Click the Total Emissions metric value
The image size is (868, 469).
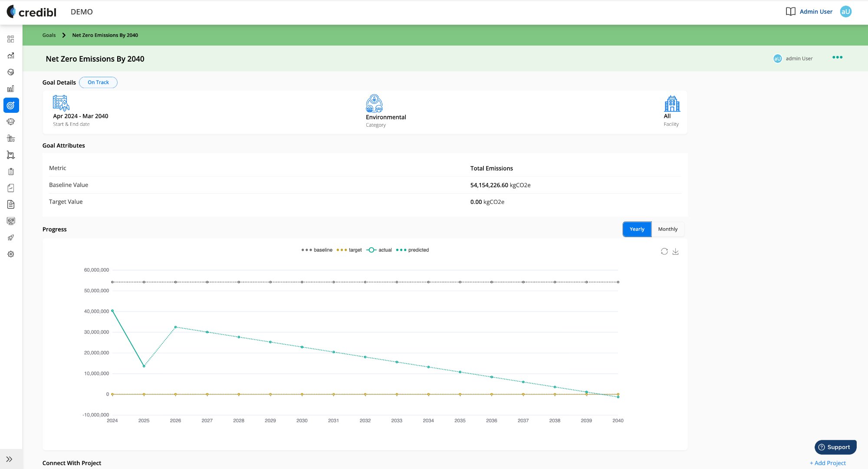point(491,168)
